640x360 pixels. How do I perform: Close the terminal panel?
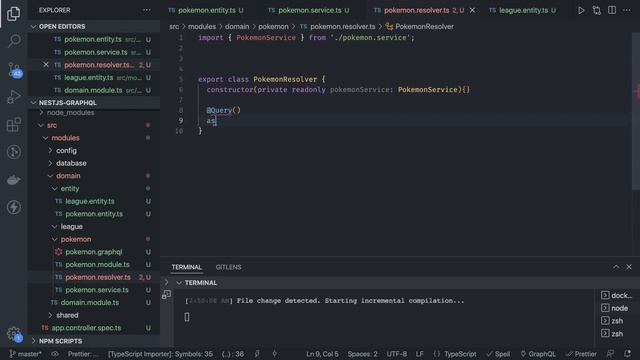click(629, 267)
